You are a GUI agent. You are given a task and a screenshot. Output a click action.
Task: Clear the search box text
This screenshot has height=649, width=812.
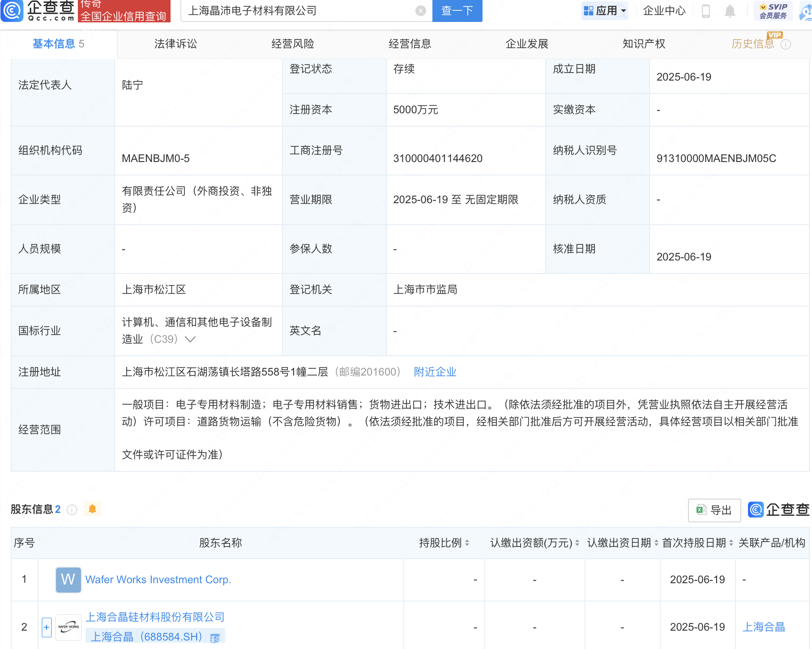(420, 11)
